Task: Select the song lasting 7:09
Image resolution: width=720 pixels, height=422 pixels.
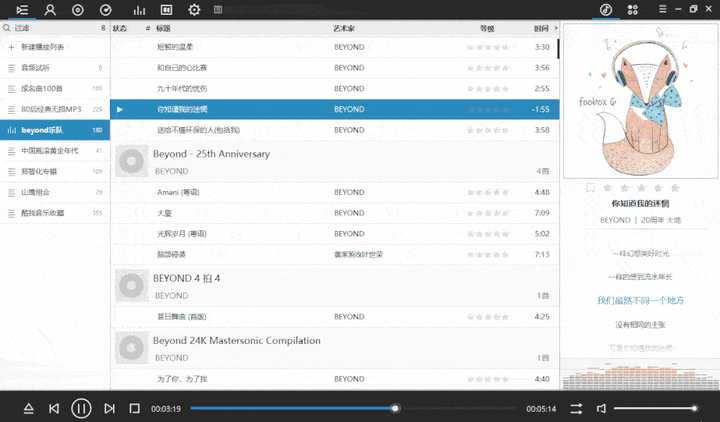Action: click(x=334, y=213)
